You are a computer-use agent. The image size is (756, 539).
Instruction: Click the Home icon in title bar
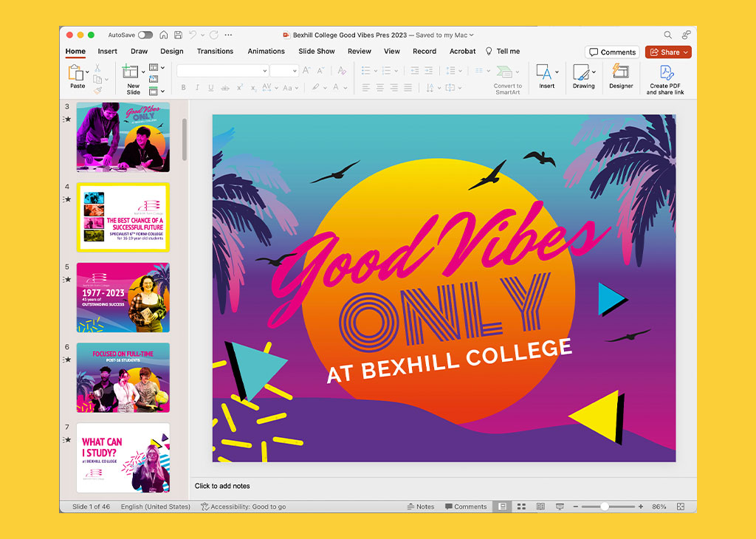pyautogui.click(x=164, y=35)
